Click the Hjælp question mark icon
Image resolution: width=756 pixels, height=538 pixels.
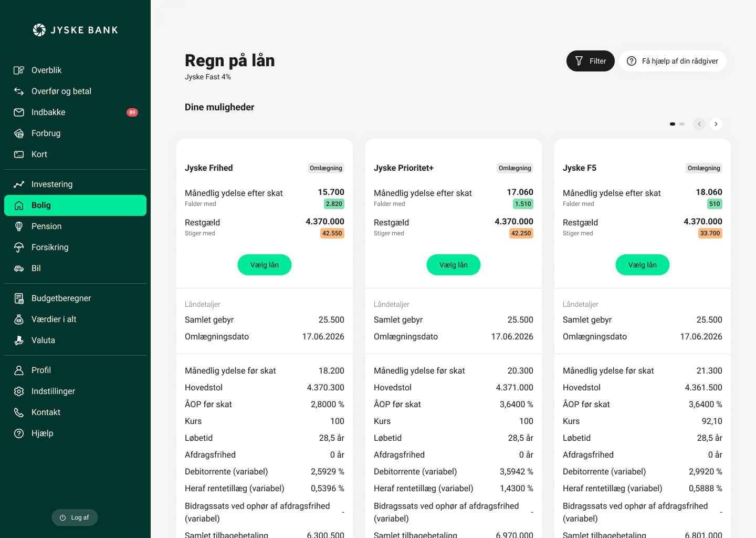tap(19, 433)
